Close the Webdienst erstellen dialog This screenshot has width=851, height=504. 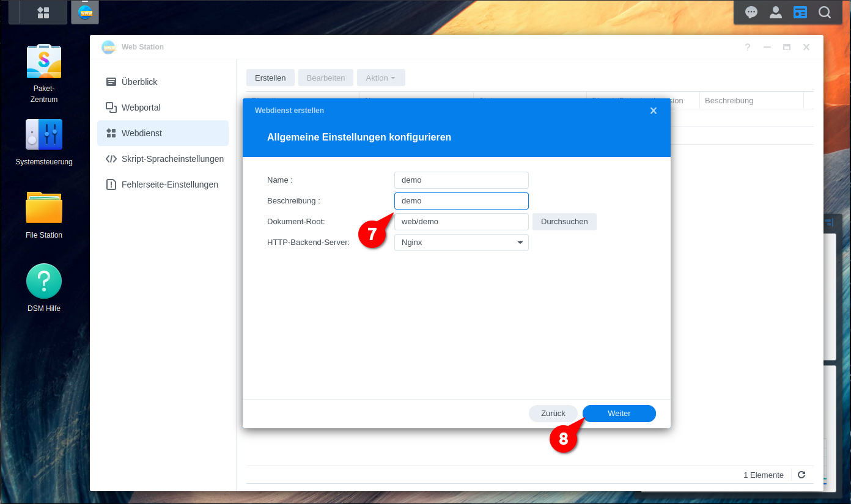click(x=654, y=111)
